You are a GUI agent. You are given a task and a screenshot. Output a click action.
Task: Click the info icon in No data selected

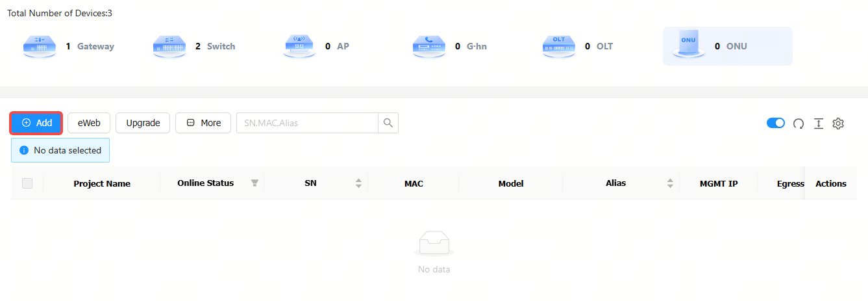coord(24,150)
